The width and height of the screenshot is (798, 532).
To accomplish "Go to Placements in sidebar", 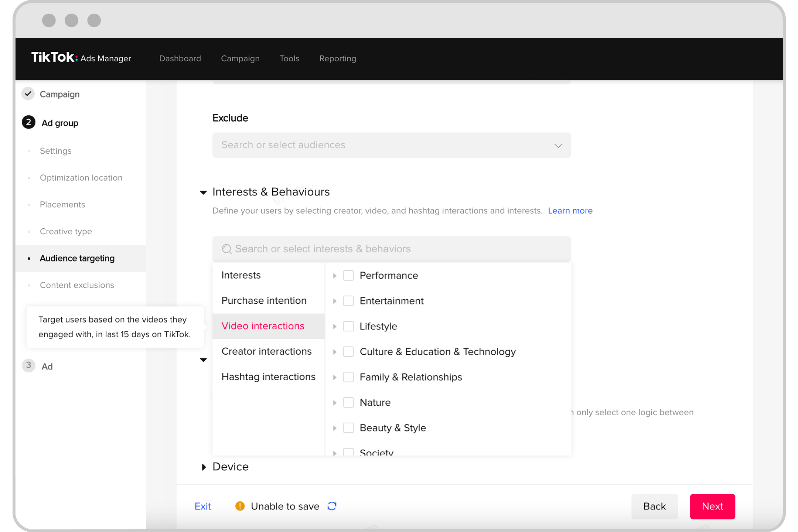I will click(62, 205).
